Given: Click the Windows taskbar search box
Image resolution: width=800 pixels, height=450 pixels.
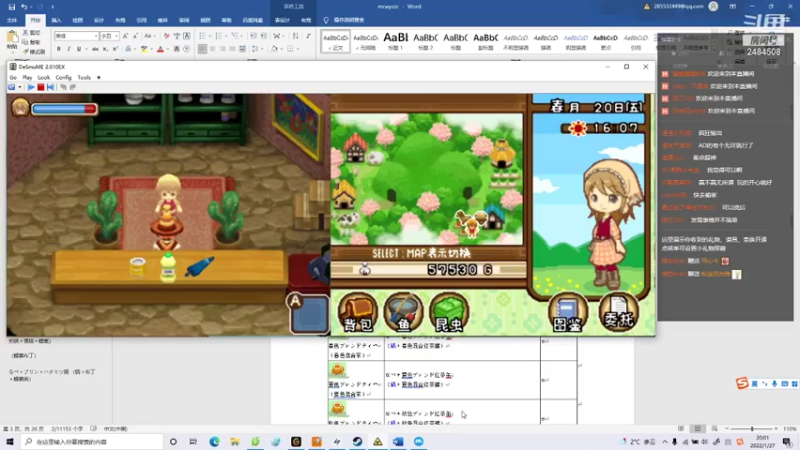Looking at the screenshot, I should pyautogui.click(x=92, y=441).
